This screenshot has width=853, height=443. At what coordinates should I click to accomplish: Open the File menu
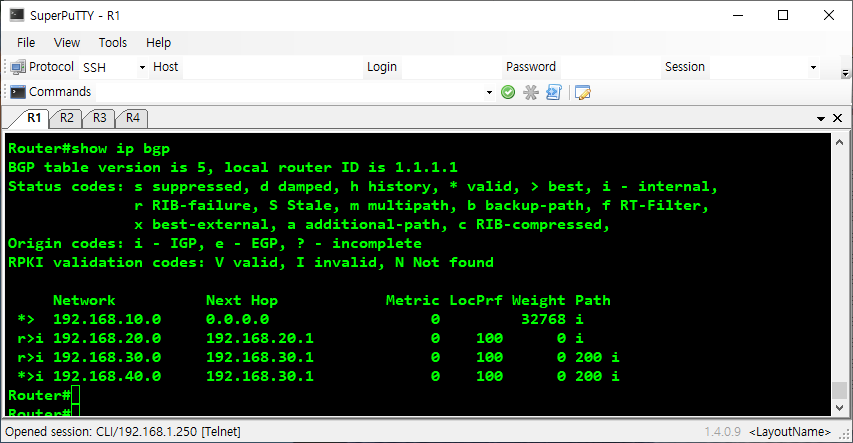[26, 42]
